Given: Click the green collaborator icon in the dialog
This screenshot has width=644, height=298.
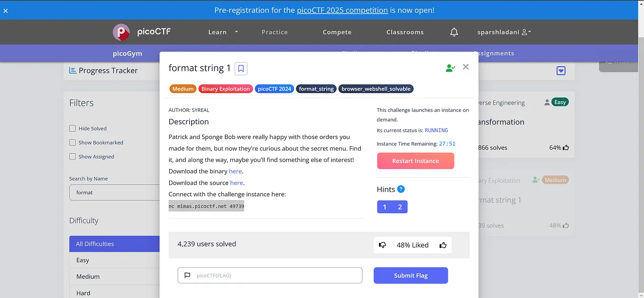Looking at the screenshot, I should pos(450,67).
